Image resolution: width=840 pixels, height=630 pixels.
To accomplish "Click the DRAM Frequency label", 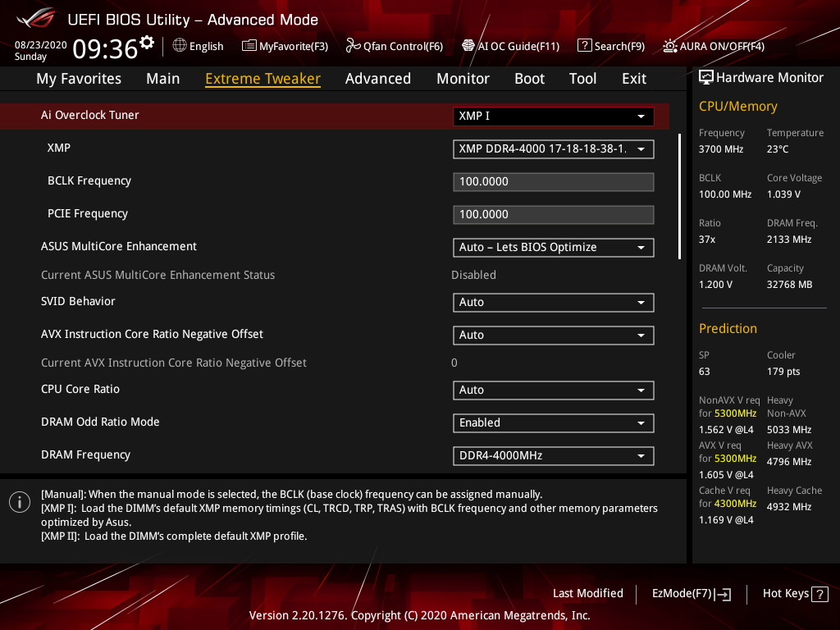I will click(85, 454).
